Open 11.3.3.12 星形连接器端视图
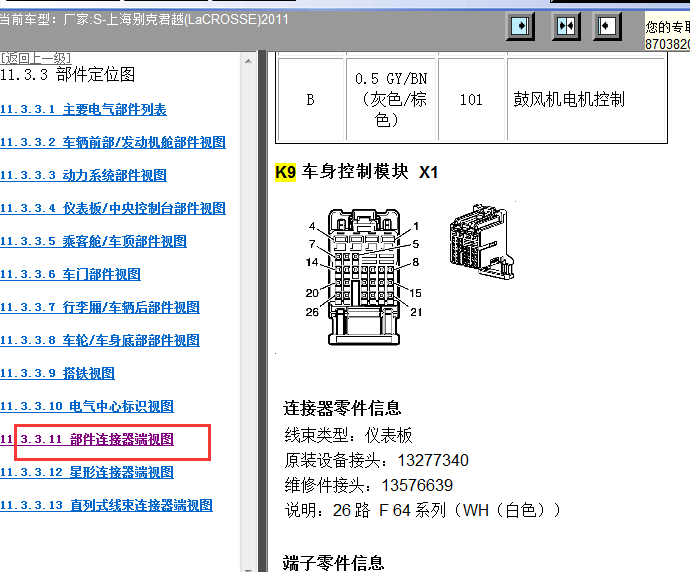690x572 pixels. [87, 473]
